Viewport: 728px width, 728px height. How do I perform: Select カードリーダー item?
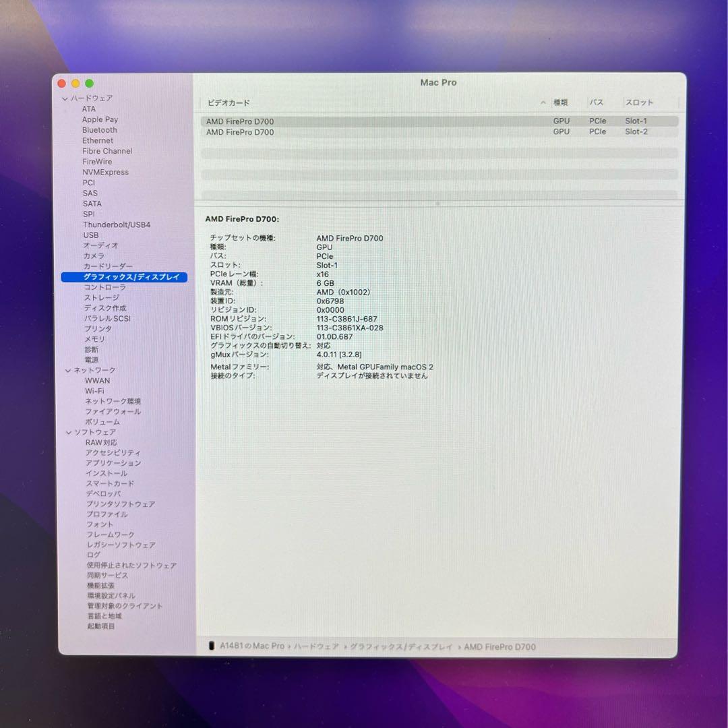click(x=108, y=266)
